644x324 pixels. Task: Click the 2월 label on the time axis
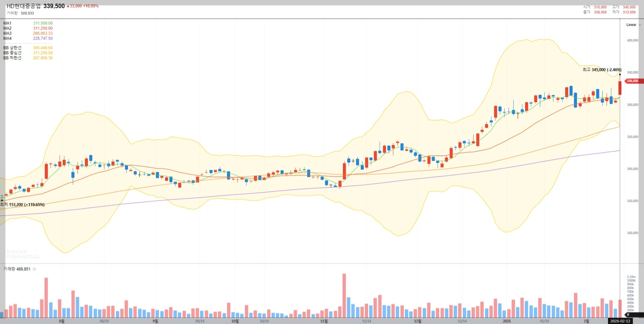[x=586, y=321]
